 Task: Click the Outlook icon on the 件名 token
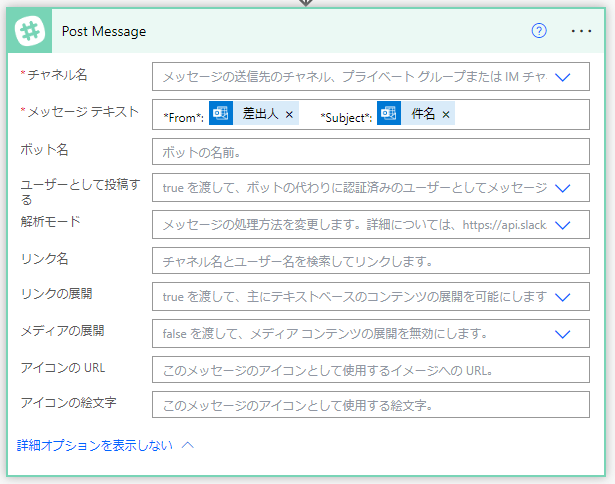(x=389, y=115)
